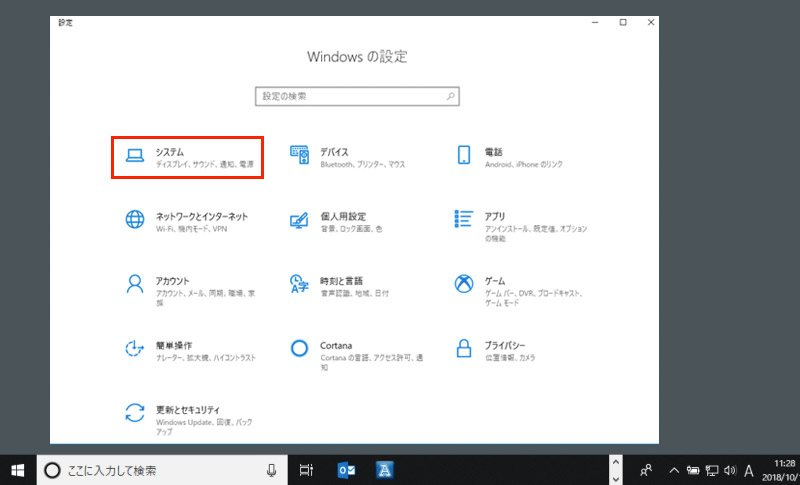Click the Bluetooth、プリンター、マウス description
This screenshot has width=800, height=485.
(363, 165)
